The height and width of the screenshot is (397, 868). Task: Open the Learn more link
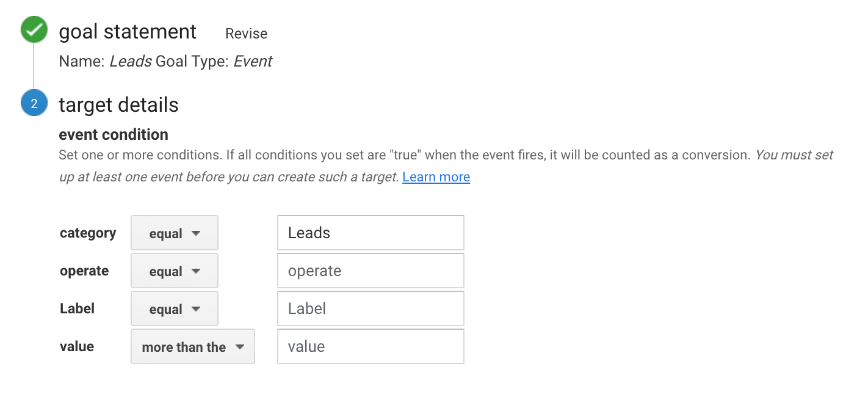pyautogui.click(x=436, y=177)
